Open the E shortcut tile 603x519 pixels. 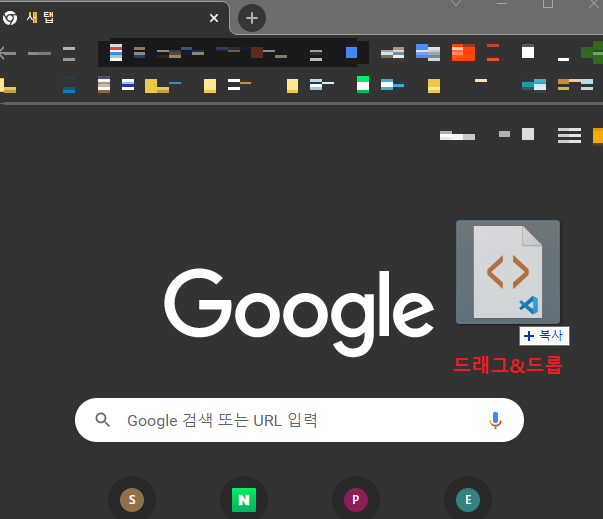coord(468,500)
